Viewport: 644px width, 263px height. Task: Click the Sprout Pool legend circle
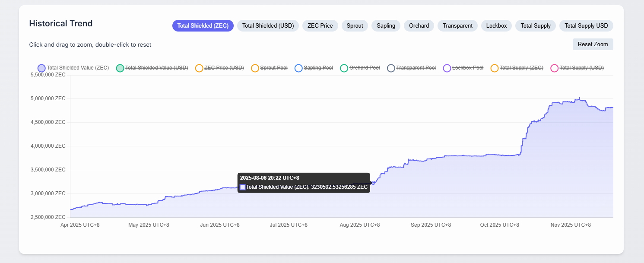pyautogui.click(x=255, y=68)
